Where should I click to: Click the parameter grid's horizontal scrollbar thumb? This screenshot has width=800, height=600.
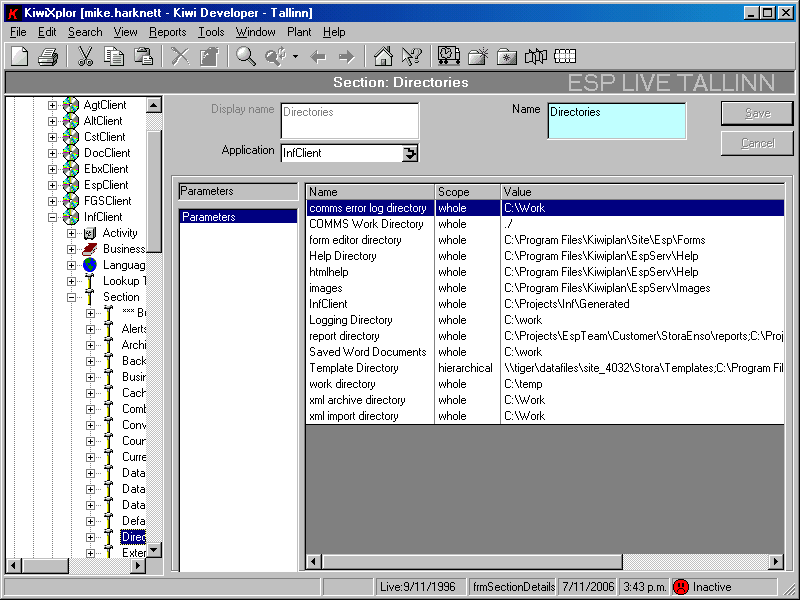pyautogui.click(x=470, y=563)
